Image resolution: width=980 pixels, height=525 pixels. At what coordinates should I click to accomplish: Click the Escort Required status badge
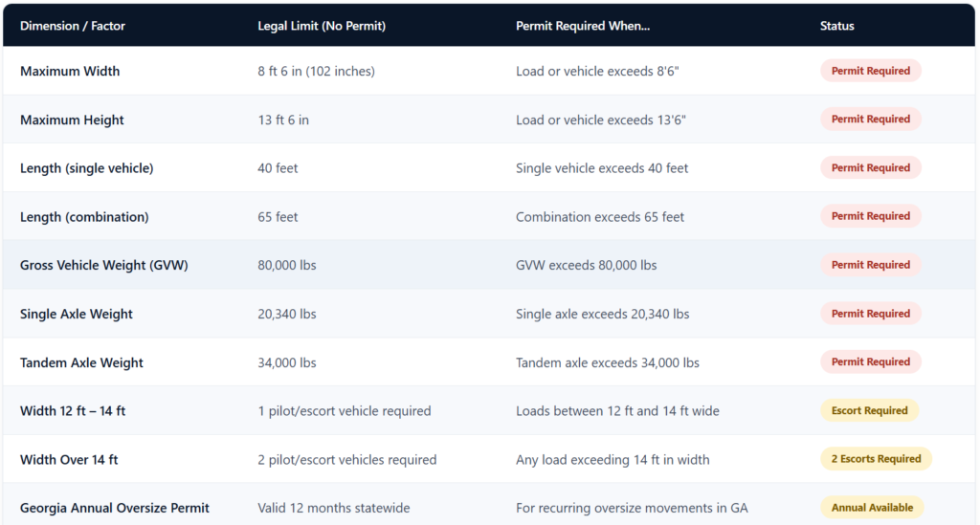click(869, 411)
